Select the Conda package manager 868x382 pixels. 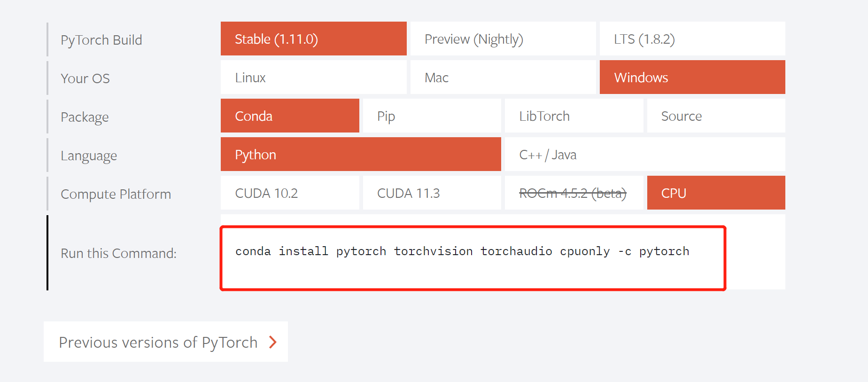click(289, 116)
